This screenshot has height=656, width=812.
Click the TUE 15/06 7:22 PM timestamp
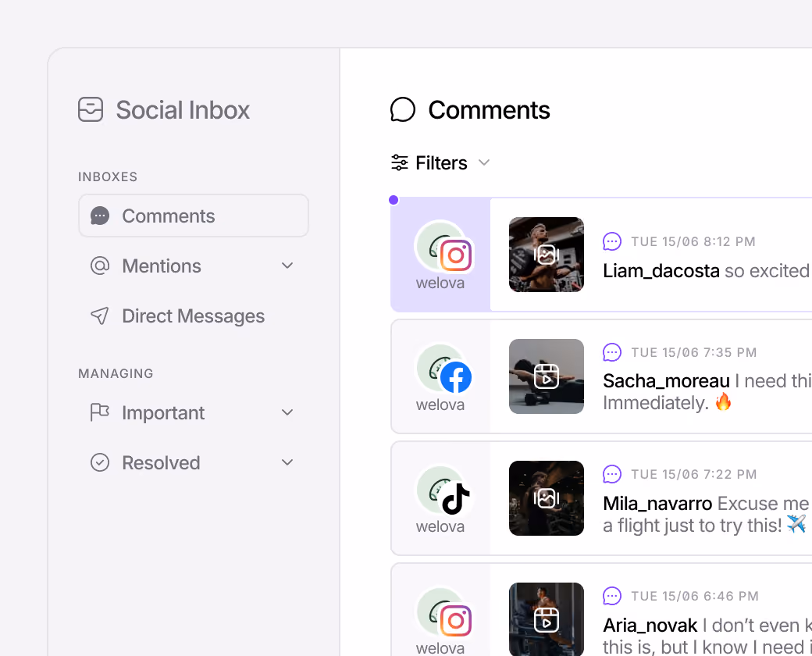click(x=694, y=474)
